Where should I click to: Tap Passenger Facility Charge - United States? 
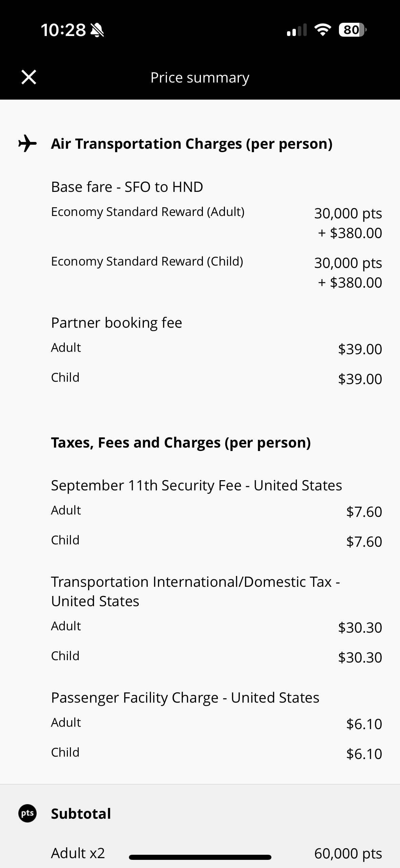(x=185, y=698)
